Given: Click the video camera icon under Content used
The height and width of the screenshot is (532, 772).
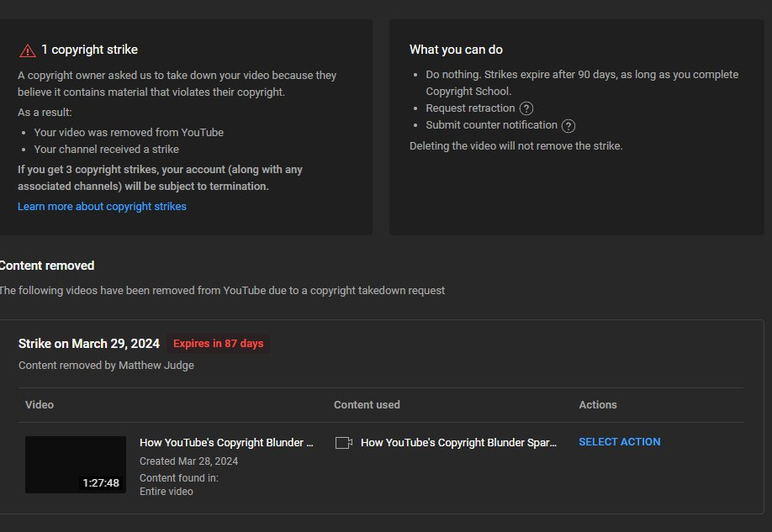Looking at the screenshot, I should pyautogui.click(x=343, y=443).
